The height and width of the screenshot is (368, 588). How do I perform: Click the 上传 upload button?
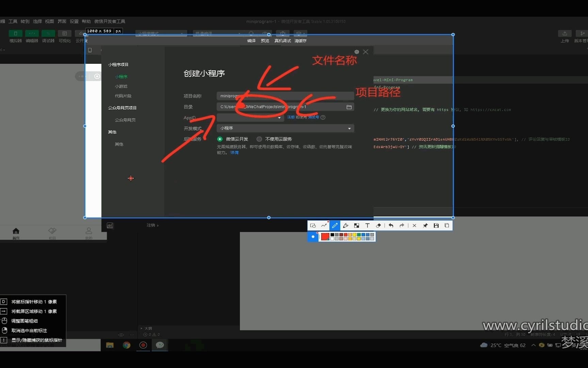(x=565, y=33)
